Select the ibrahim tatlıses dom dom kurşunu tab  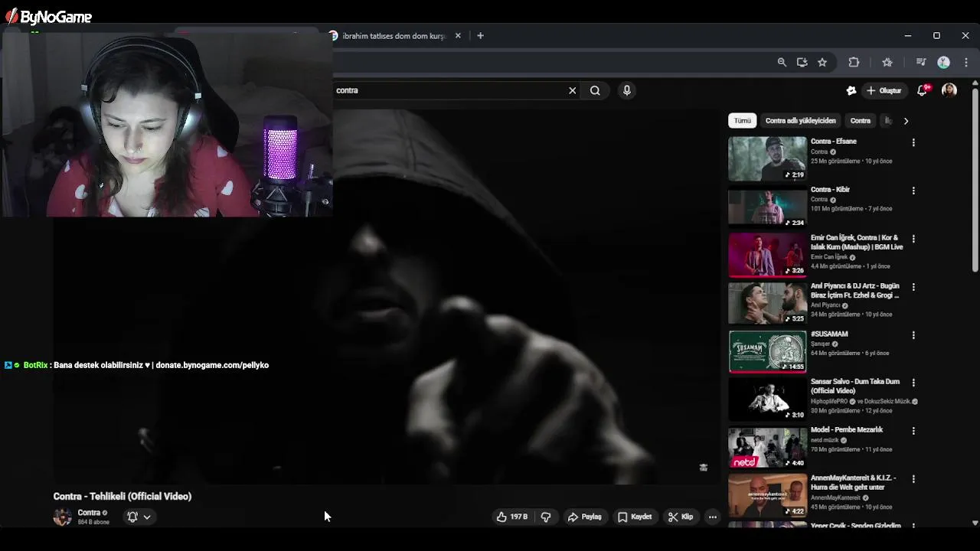pyautogui.click(x=394, y=36)
